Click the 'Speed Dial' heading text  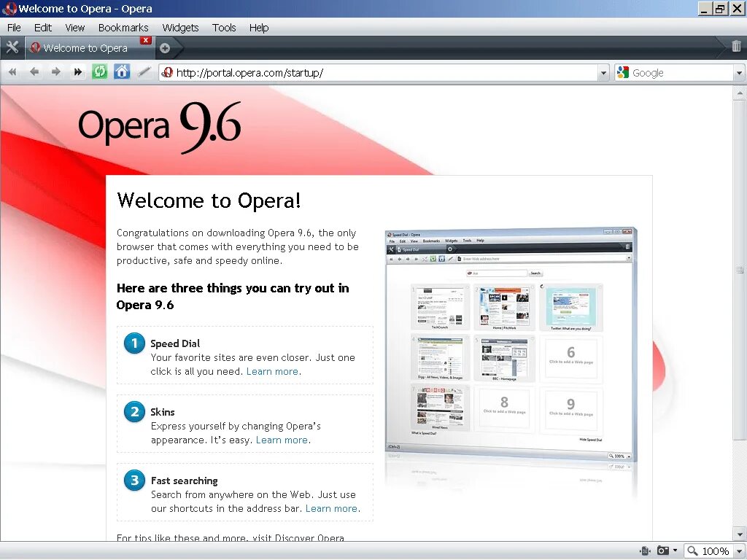[175, 343]
